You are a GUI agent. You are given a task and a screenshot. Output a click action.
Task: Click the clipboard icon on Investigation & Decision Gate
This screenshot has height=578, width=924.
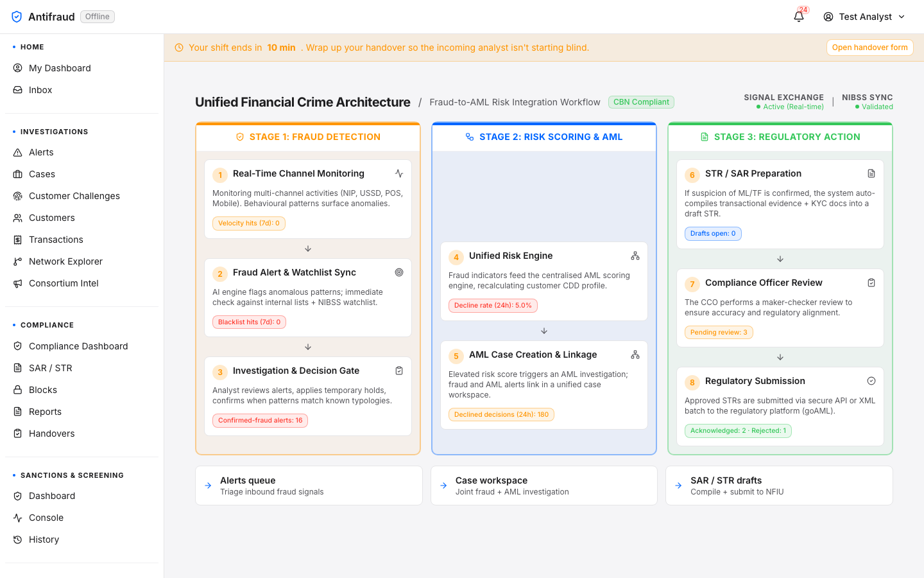point(399,371)
